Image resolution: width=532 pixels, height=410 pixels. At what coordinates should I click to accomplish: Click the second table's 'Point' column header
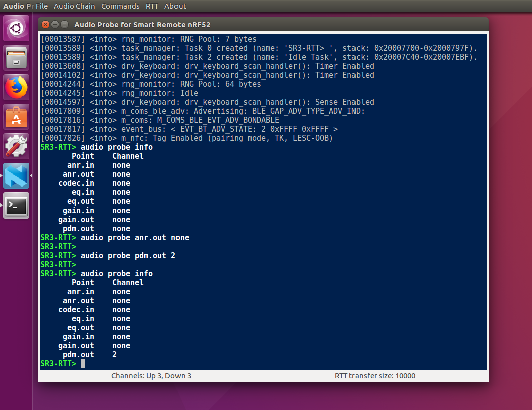click(x=83, y=283)
